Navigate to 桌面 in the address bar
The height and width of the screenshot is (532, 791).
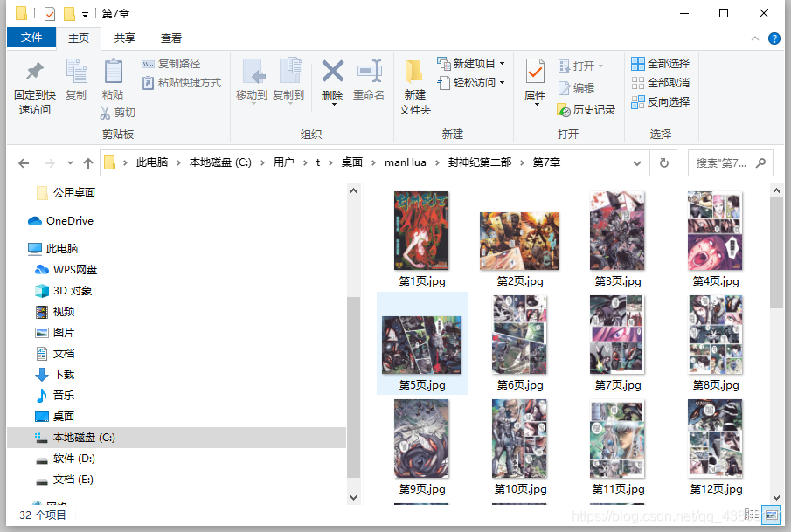[352, 162]
